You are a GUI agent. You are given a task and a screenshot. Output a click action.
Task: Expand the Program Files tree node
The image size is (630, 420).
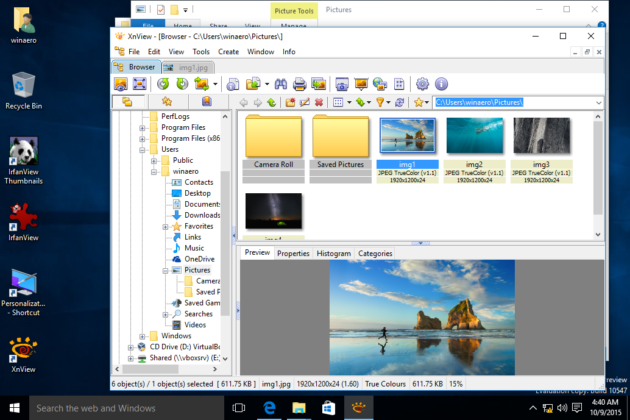click(x=142, y=128)
